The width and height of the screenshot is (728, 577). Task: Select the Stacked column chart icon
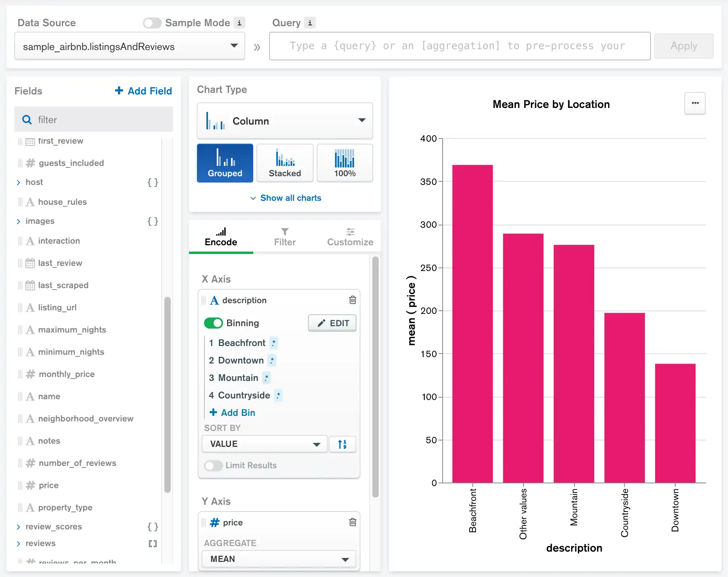tap(285, 163)
